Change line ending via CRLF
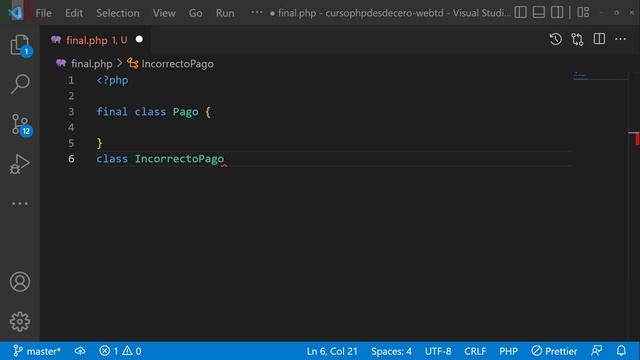The image size is (640, 360). [x=475, y=351]
